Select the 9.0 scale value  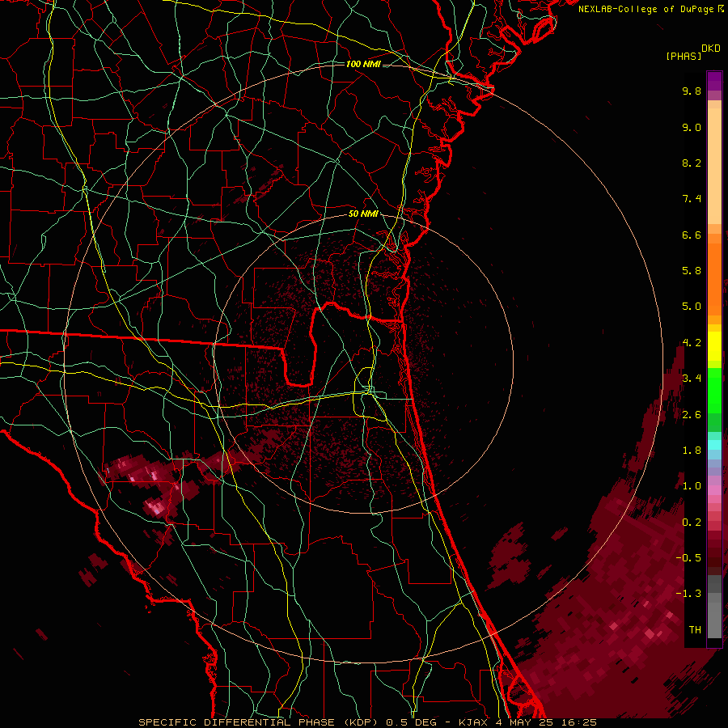pyautogui.click(x=692, y=127)
